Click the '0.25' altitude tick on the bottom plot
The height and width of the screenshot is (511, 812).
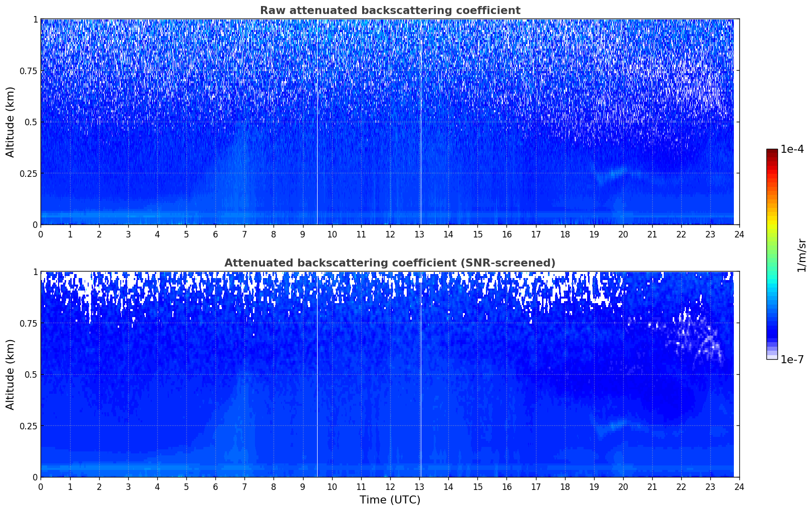pos(29,426)
